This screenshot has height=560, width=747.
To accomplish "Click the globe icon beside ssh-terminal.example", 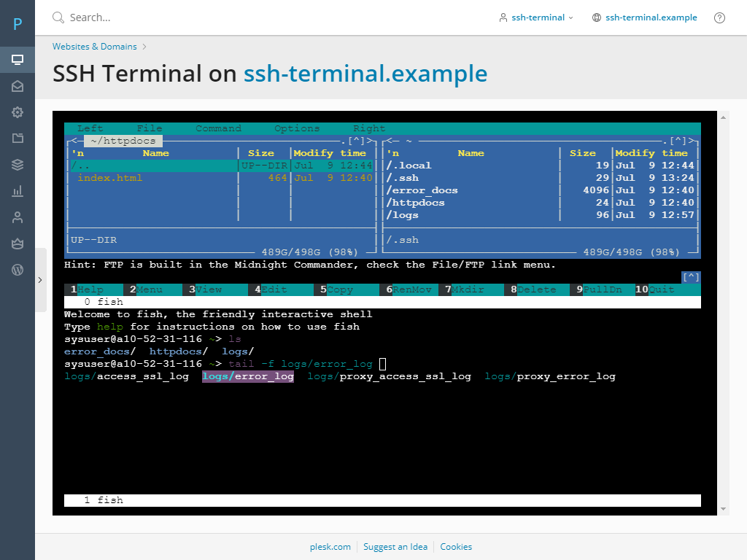I will point(596,17).
